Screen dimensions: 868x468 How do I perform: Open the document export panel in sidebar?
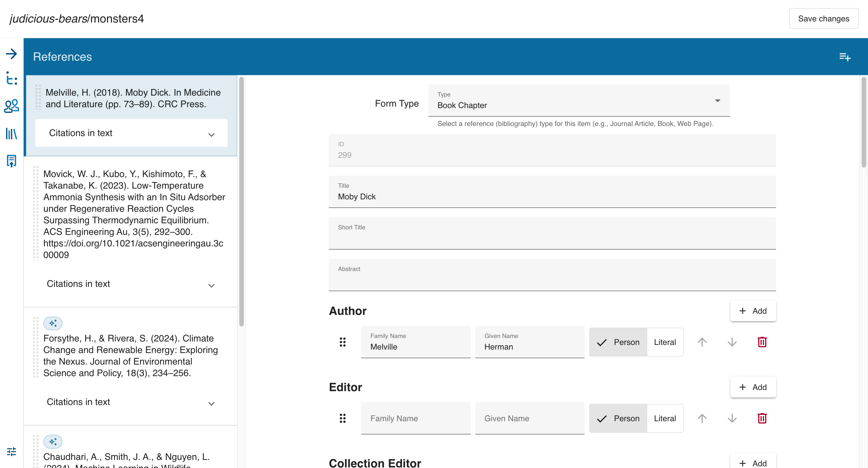12,161
